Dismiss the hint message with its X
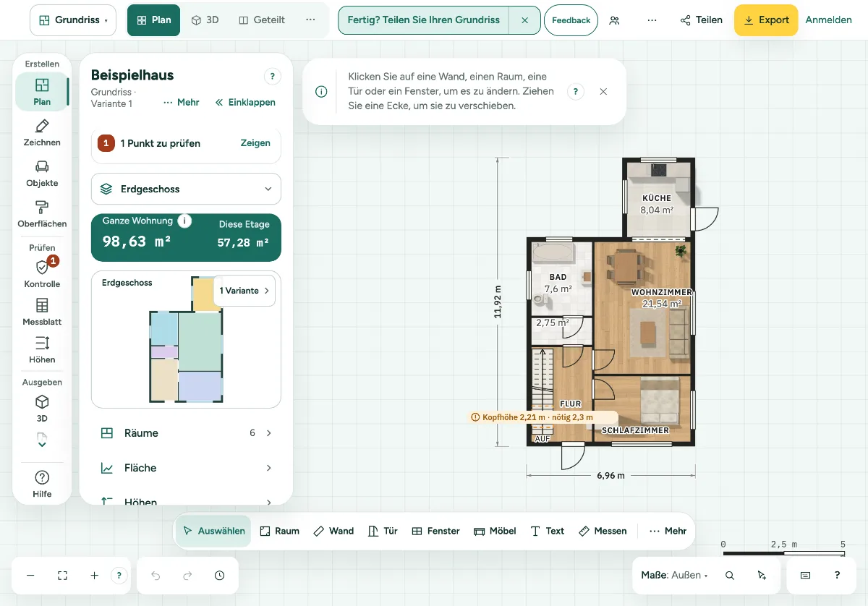 pyautogui.click(x=603, y=92)
